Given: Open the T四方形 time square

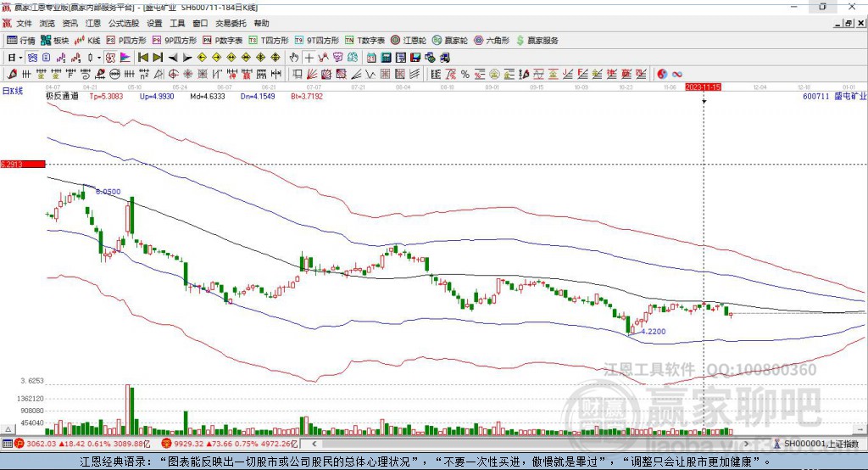Looking at the screenshot, I should click(269, 41).
